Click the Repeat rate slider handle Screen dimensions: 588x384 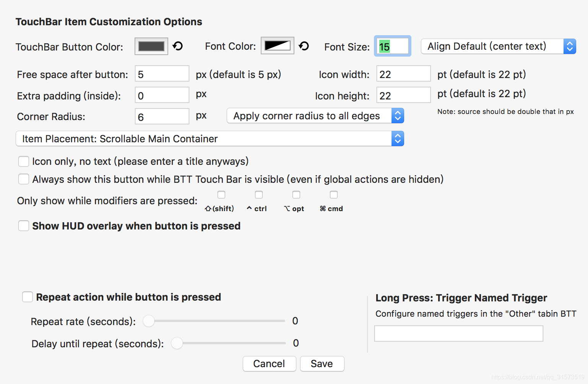coord(149,321)
